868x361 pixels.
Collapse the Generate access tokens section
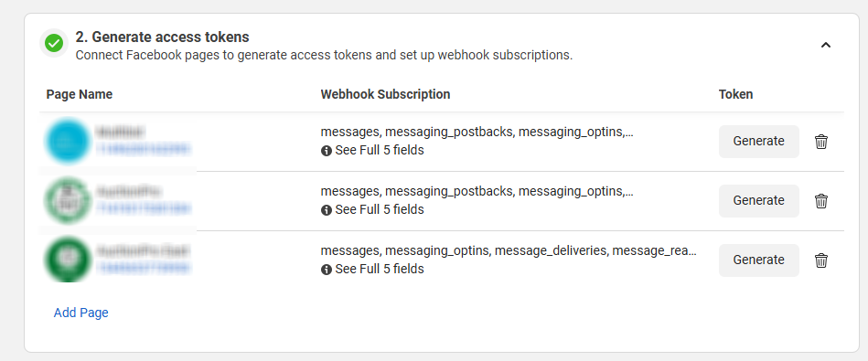(x=825, y=45)
